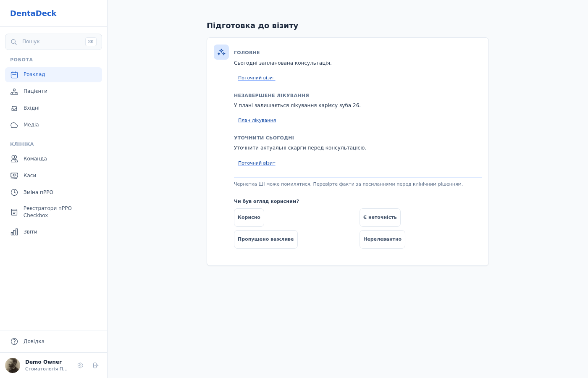The width and height of the screenshot is (588, 378).
Task: Open the Команда page
Action: (x=53, y=159)
